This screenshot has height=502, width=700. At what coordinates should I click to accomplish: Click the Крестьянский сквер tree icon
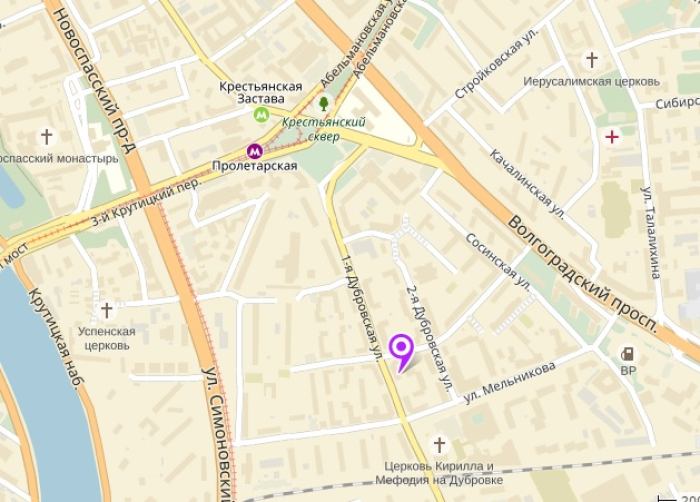click(324, 104)
